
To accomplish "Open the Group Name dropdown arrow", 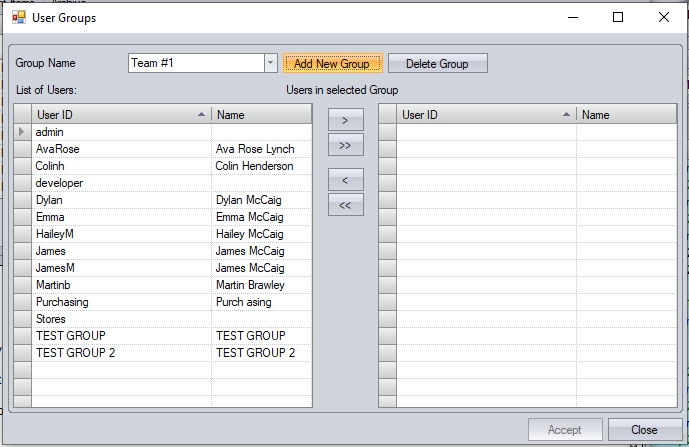I will pos(270,63).
